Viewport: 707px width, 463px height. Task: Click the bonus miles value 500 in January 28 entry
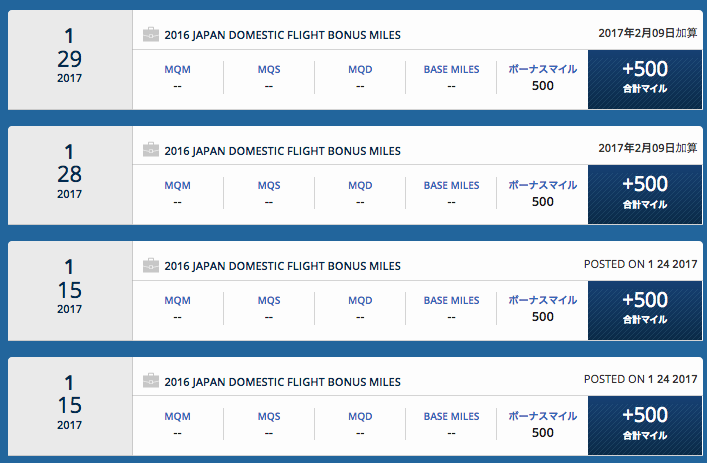click(542, 202)
